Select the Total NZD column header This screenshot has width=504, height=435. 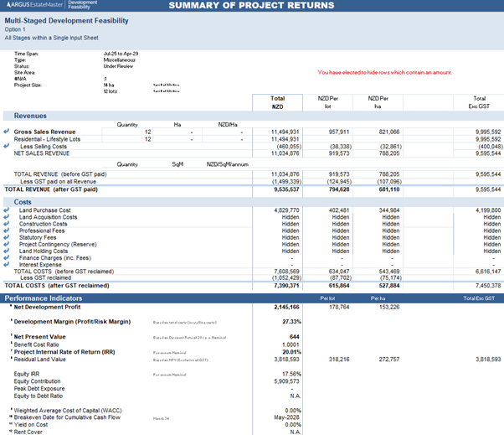277,102
